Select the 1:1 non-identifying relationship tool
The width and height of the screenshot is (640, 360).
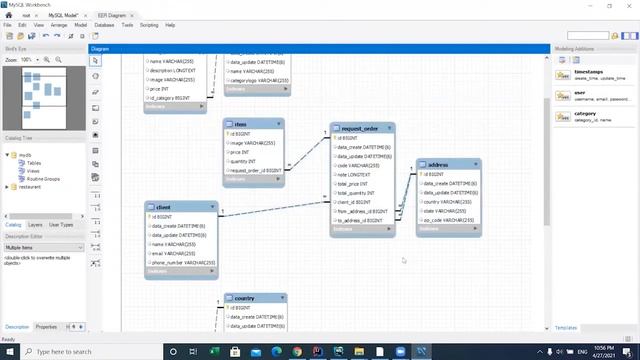(x=96, y=194)
